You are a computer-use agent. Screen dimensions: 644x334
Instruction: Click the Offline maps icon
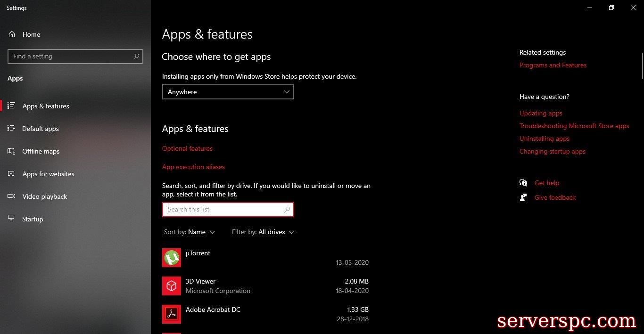click(12, 151)
